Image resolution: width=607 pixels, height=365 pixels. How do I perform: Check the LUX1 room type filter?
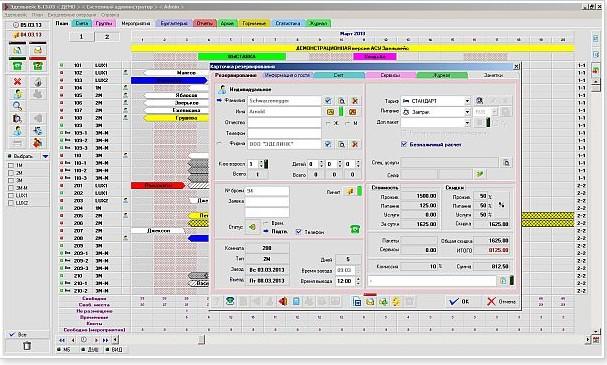click(11, 195)
